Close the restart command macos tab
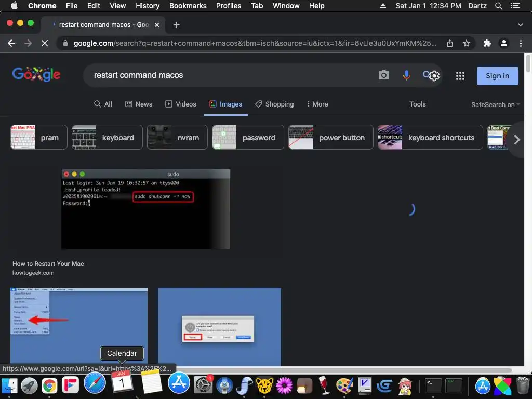Viewport: 532px width, 399px height. click(157, 25)
